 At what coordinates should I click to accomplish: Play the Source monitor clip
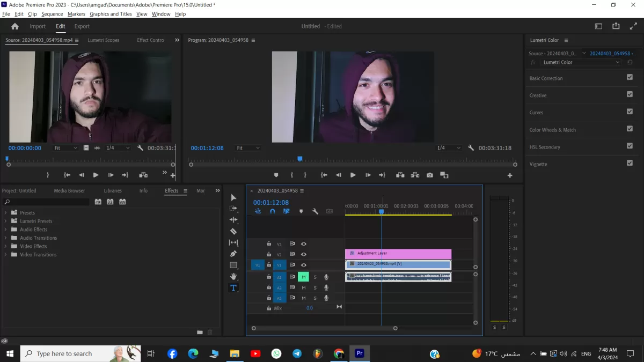96,175
